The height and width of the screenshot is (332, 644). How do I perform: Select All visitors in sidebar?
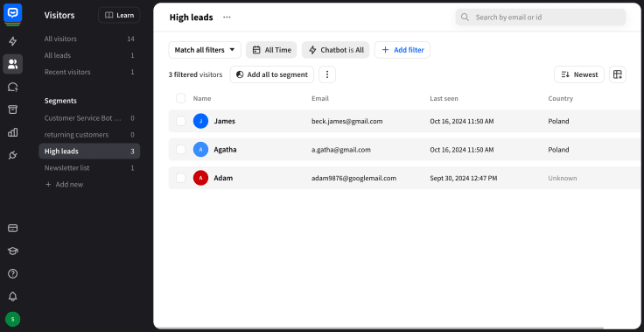point(89,39)
